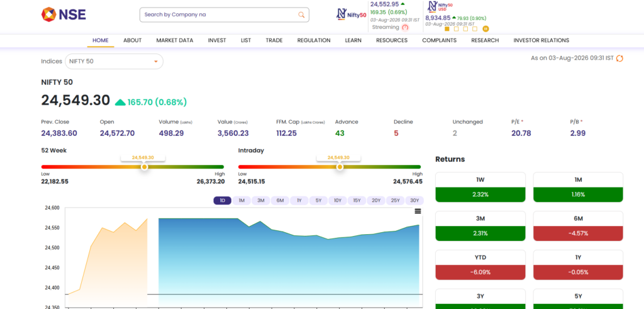Screen dimensions: 644x309
Task: Click the Advance count 43
Action: point(340,133)
